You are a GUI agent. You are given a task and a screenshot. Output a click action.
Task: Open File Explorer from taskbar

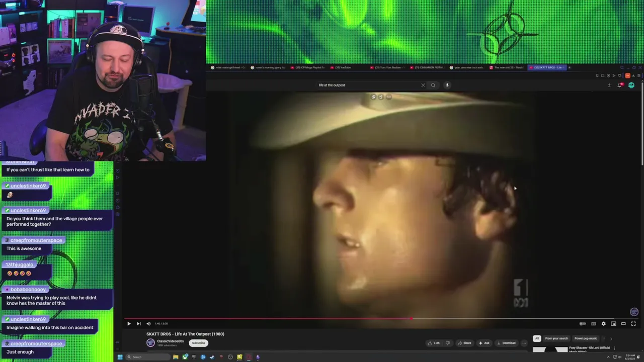tap(176, 357)
